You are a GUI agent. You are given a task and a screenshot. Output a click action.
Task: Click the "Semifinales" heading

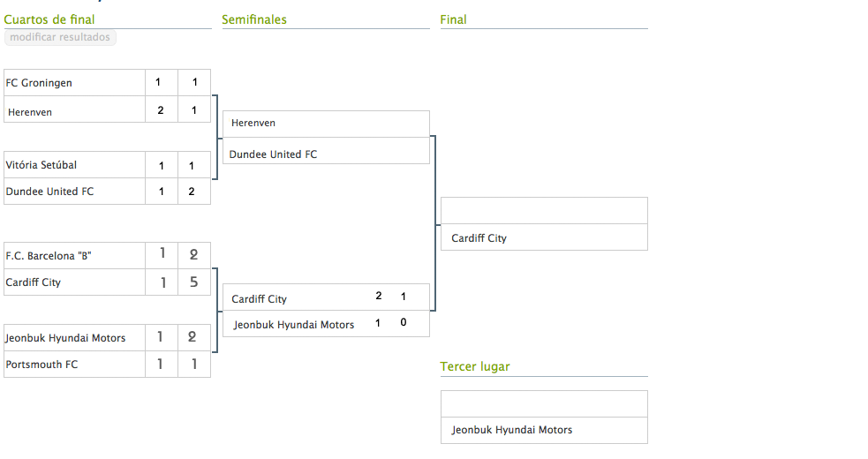(254, 19)
